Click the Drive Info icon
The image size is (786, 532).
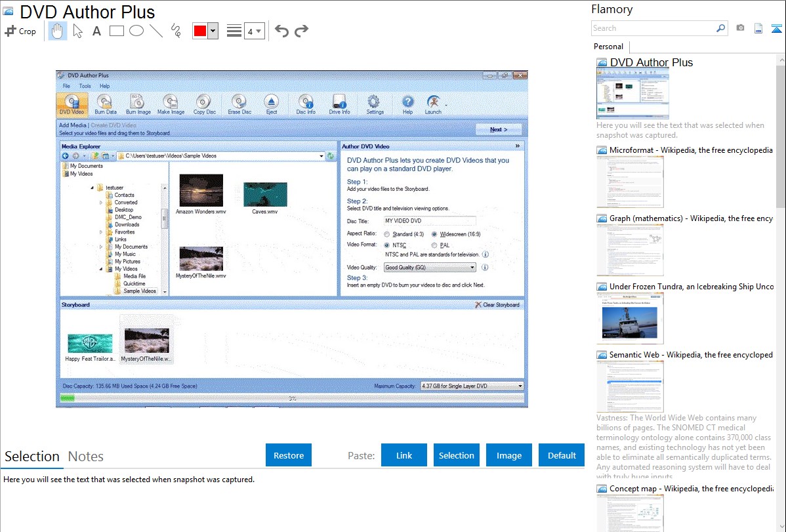pos(339,104)
